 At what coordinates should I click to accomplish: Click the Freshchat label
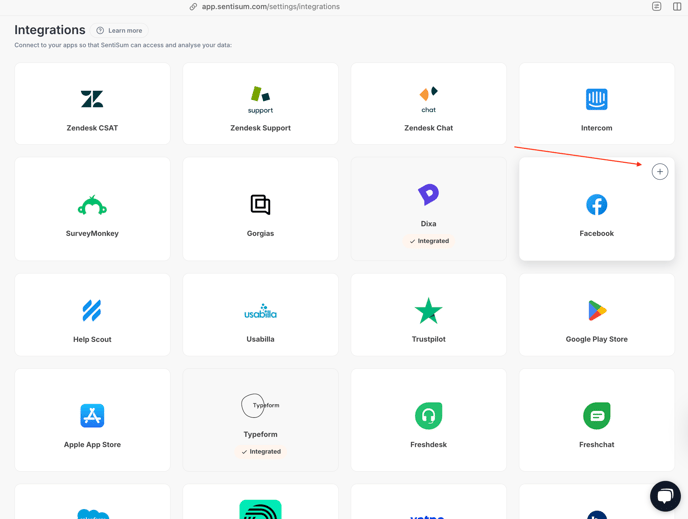[597, 444]
